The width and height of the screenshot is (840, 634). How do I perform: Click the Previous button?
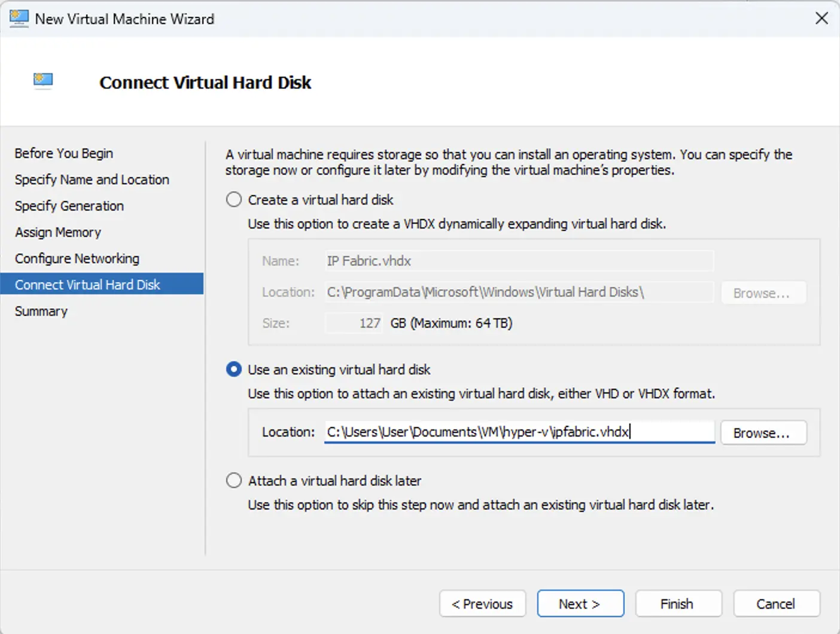482,603
